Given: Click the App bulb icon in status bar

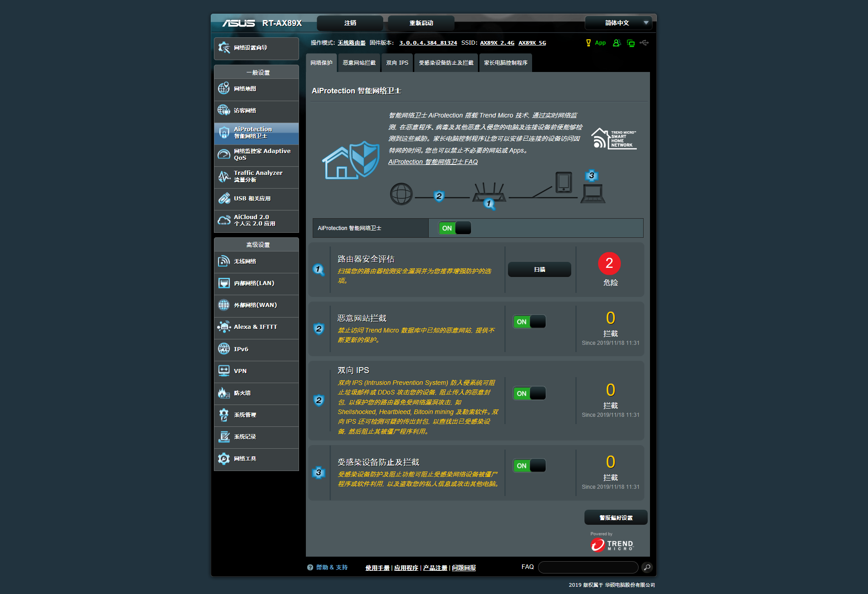Looking at the screenshot, I should pyautogui.click(x=588, y=43).
